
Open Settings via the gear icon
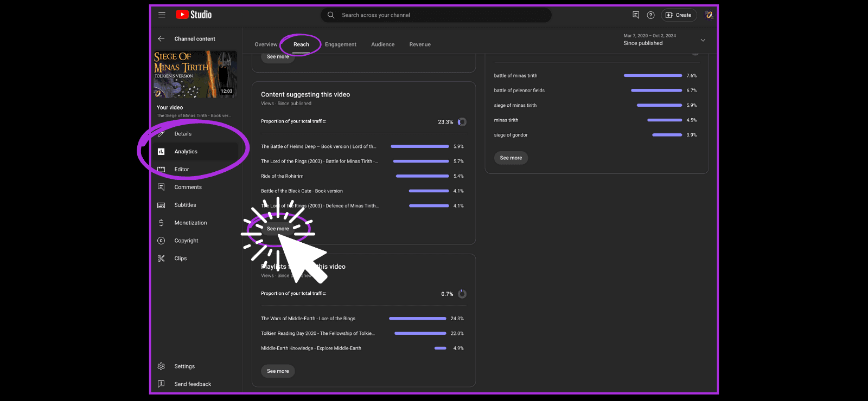pyautogui.click(x=161, y=366)
